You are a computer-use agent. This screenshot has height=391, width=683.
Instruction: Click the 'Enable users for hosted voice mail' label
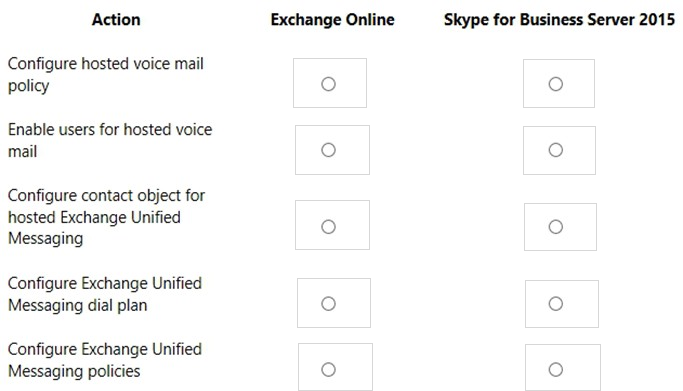(110, 140)
